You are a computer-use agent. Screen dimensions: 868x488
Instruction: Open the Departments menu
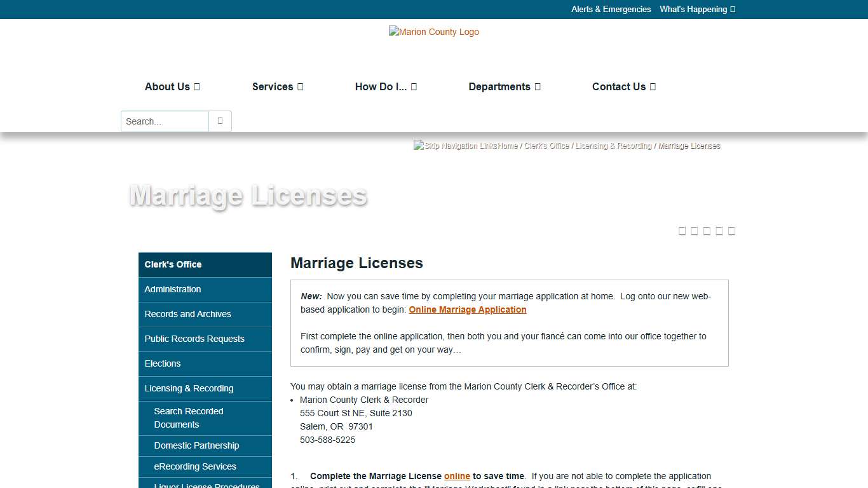point(505,86)
